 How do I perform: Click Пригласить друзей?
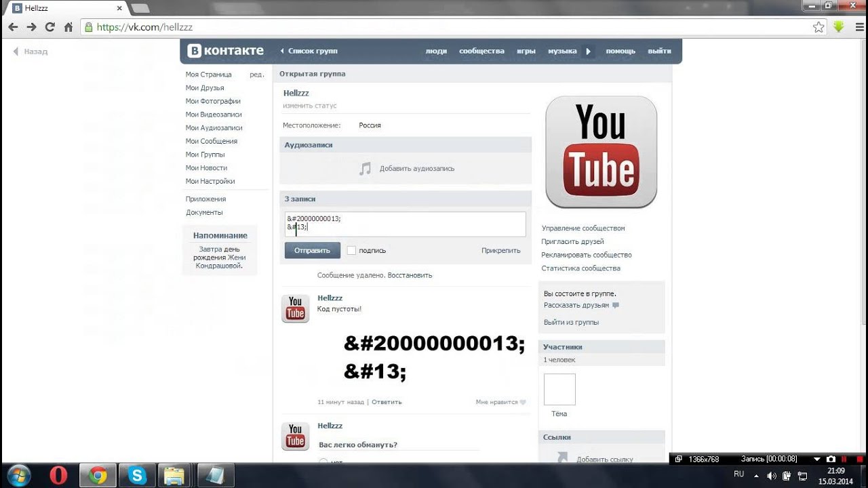coord(572,241)
